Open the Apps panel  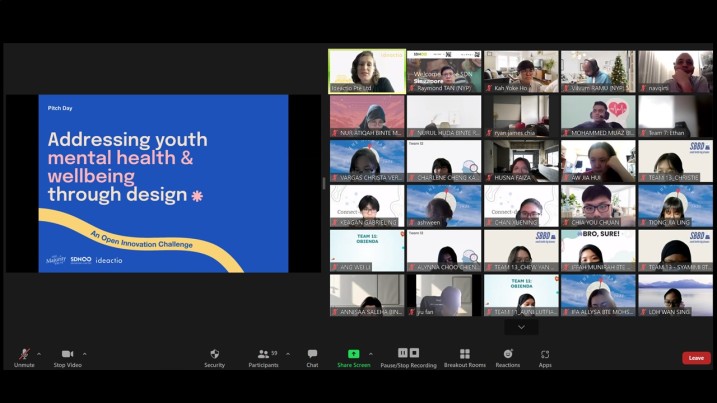[545, 354]
